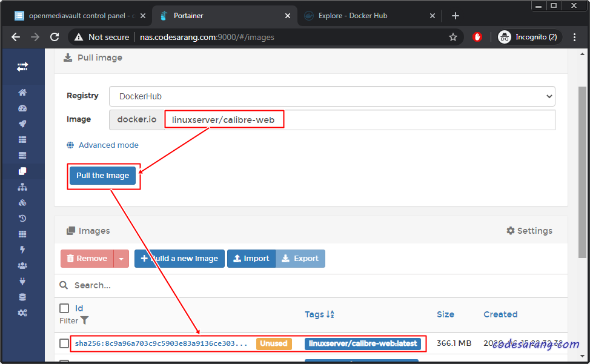Open Events via the history sidebar icon

pyautogui.click(x=22, y=218)
